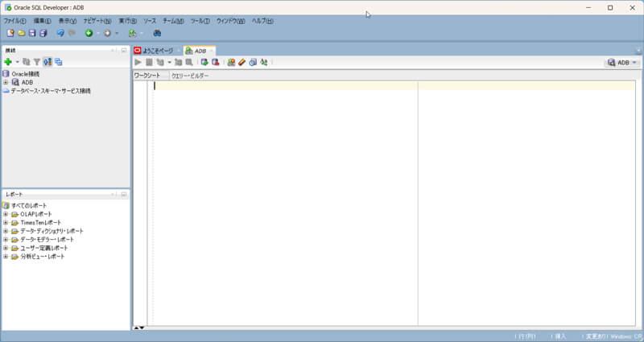
Task: Switch to the ようこそページ tab
Action: [158, 51]
